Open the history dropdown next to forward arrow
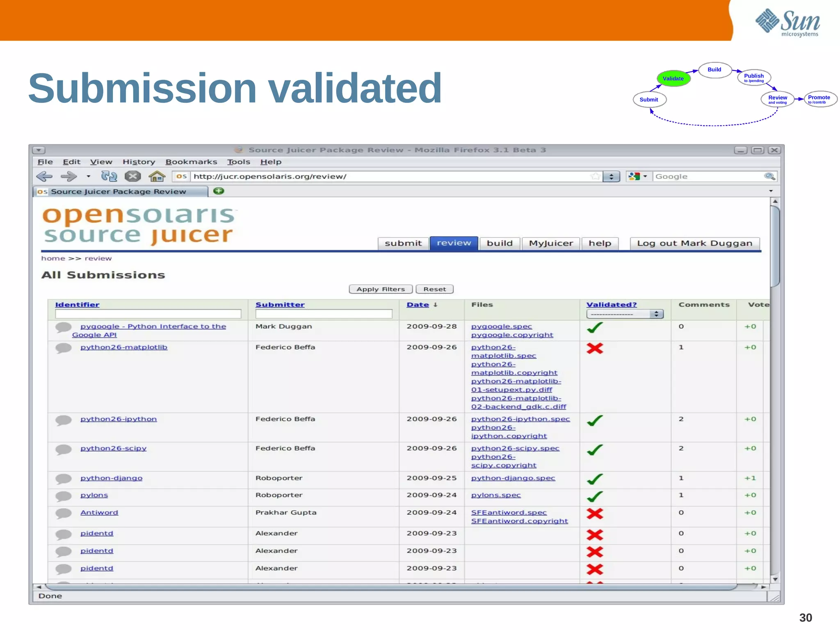The height and width of the screenshot is (630, 840). (x=88, y=176)
